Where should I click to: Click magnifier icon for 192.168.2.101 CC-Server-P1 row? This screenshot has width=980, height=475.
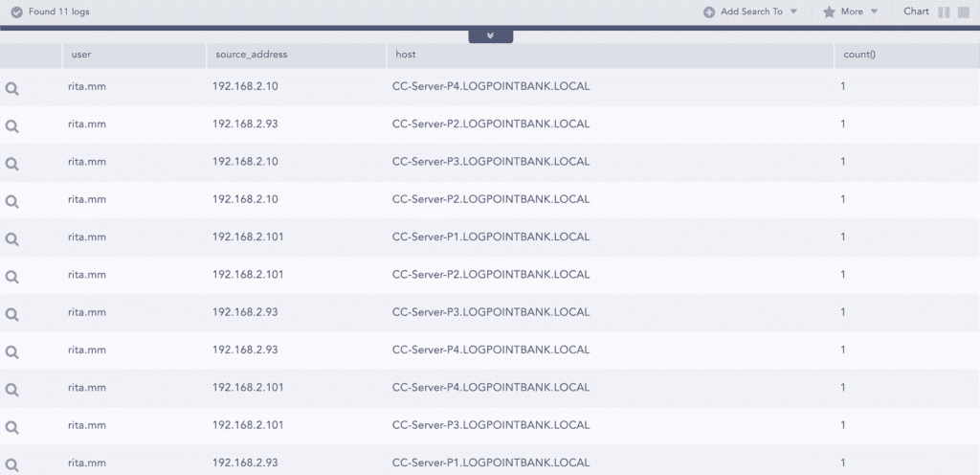[12, 238]
